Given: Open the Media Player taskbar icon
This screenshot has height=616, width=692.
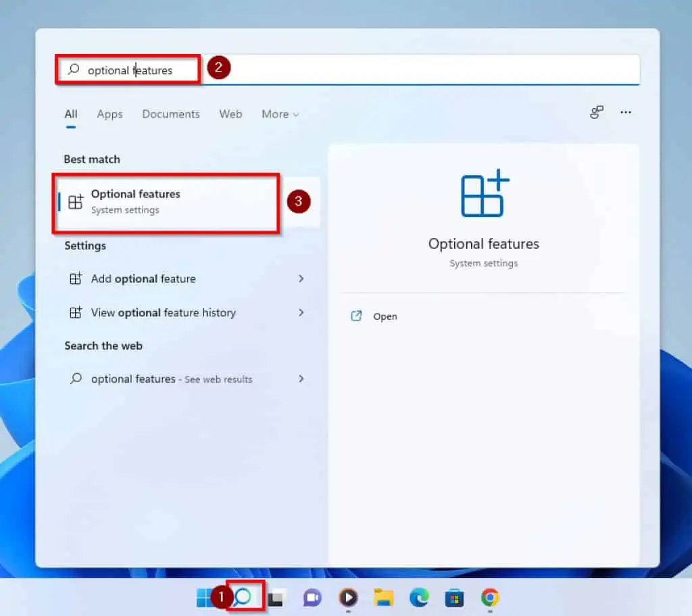Looking at the screenshot, I should point(347,597).
